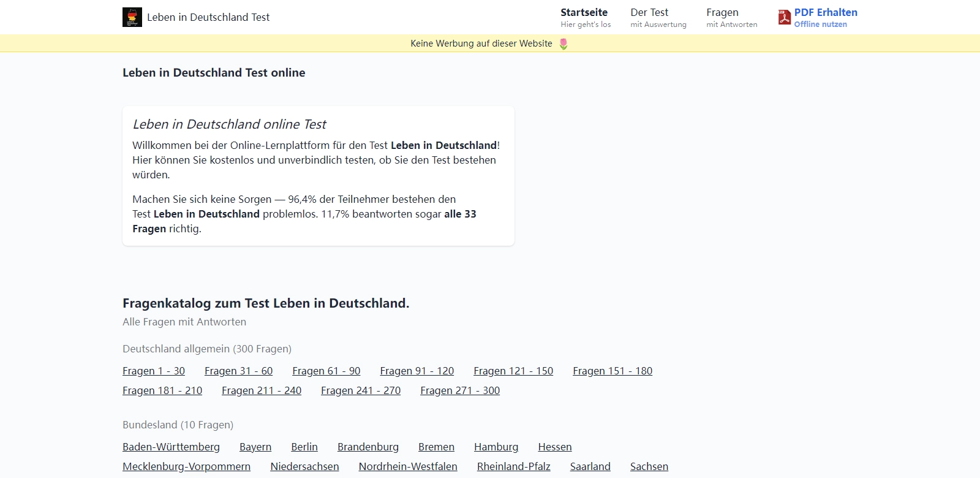Select the Sachsen link
Viewport: 980px width, 478px height.
[649, 466]
